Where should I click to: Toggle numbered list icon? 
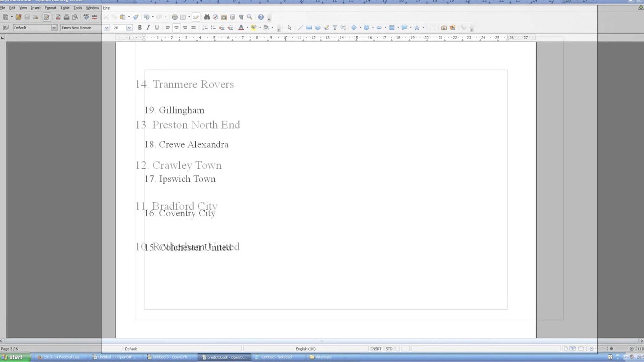205,28
